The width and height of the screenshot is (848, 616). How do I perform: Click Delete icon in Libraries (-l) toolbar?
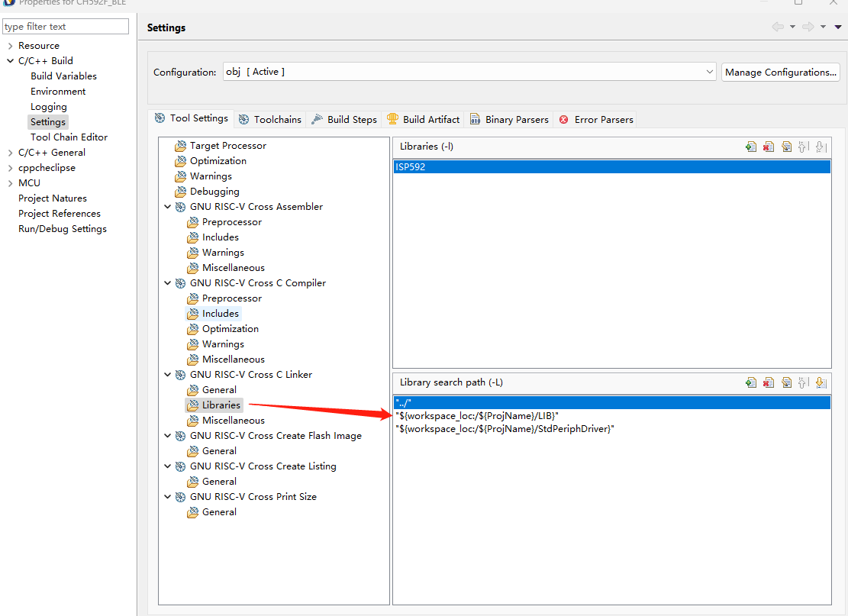tap(769, 147)
